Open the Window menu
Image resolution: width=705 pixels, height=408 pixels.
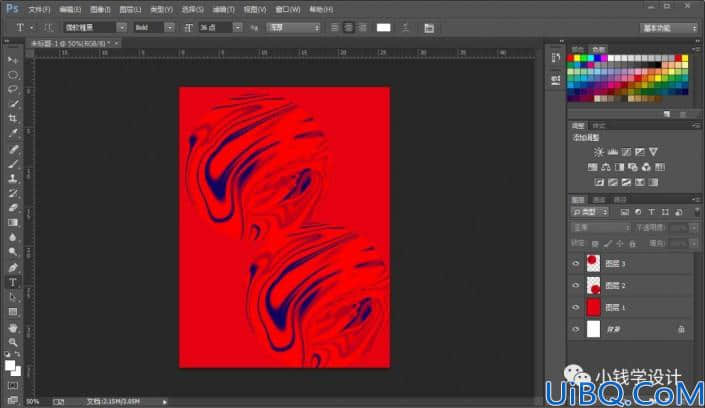[x=288, y=9]
